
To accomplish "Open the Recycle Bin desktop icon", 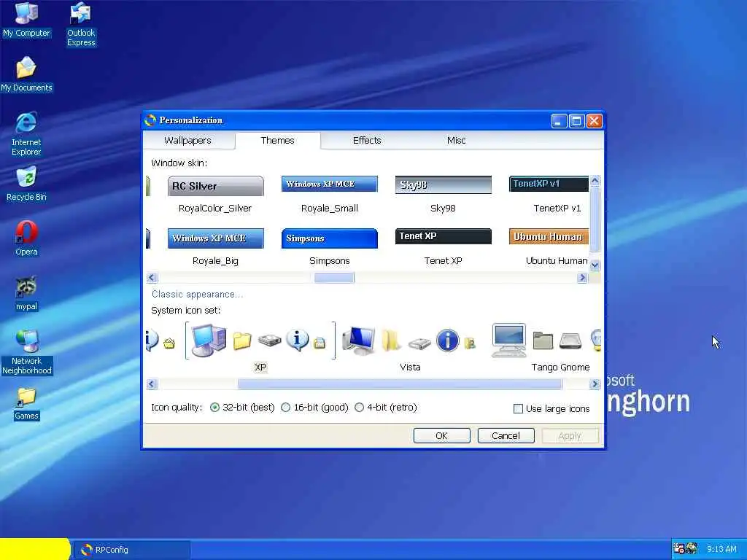I will 26,184.
